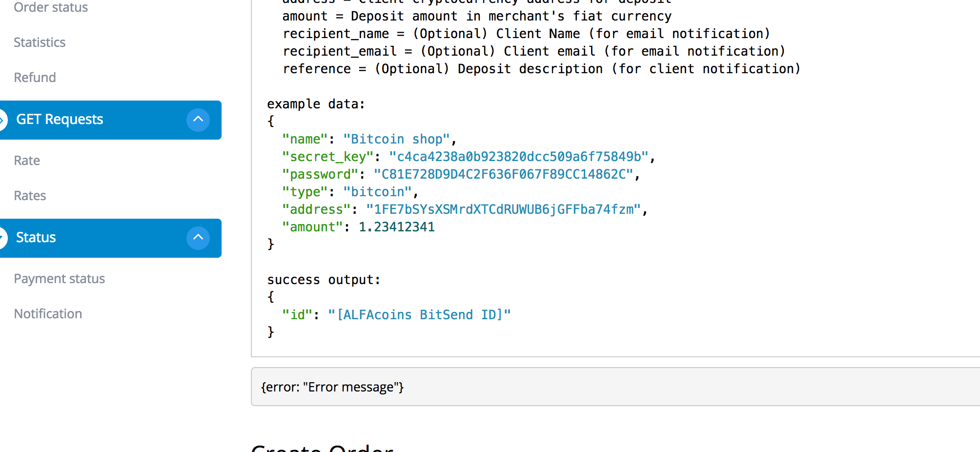Click the bitcoin address value string
The height and width of the screenshot is (452, 980).
[504, 209]
